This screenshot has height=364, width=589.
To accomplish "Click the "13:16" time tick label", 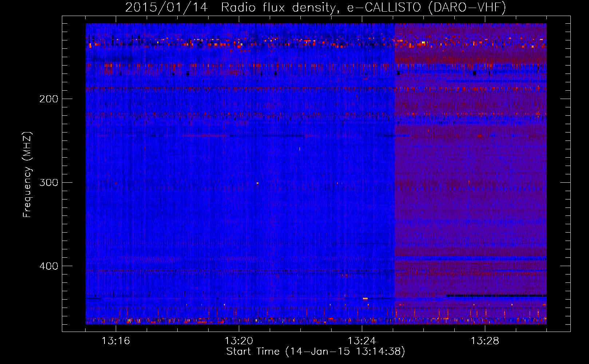I will pyautogui.click(x=115, y=341).
